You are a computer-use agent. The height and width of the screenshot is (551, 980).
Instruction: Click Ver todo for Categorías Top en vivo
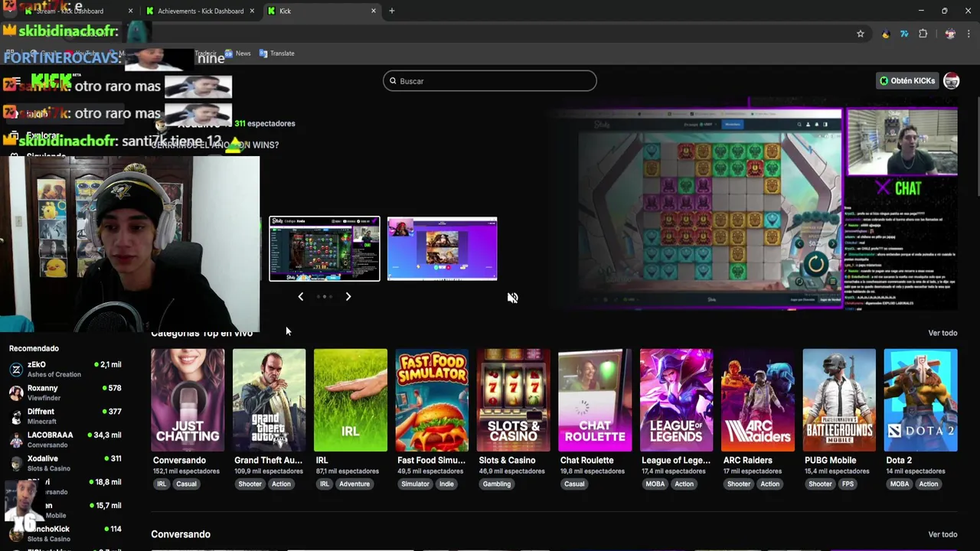pyautogui.click(x=942, y=333)
